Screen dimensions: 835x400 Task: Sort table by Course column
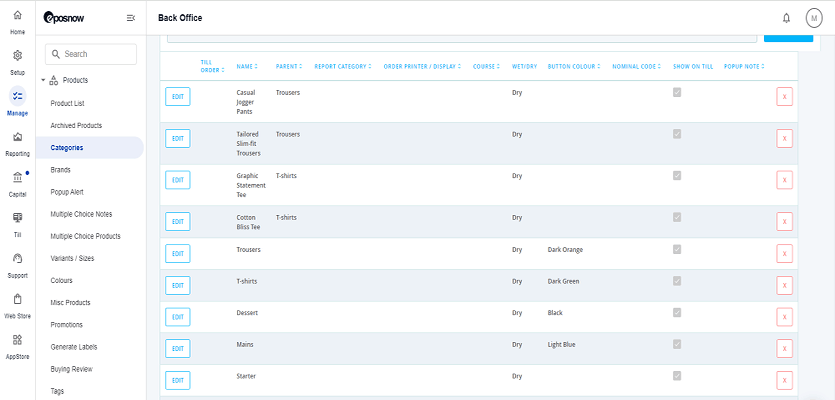point(486,67)
